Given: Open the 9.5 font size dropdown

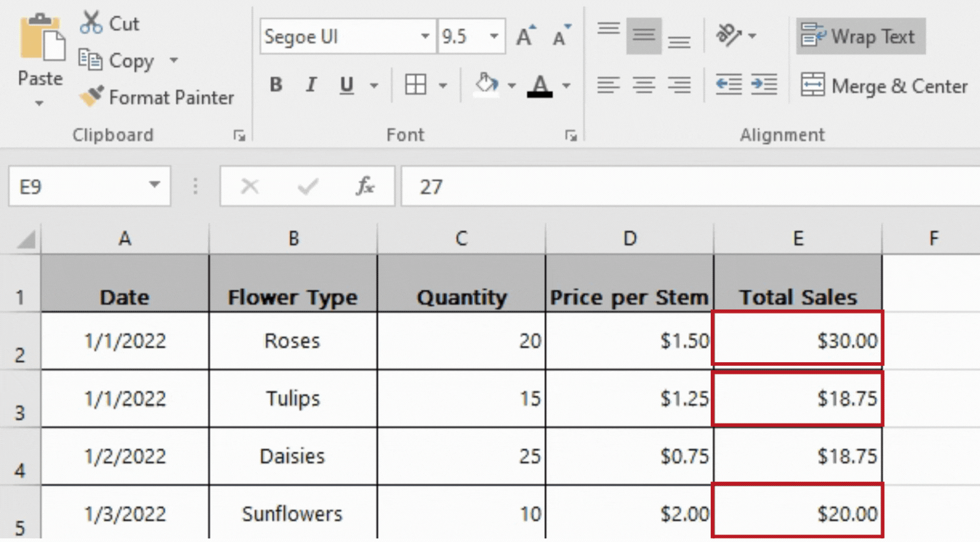Looking at the screenshot, I should click(494, 36).
